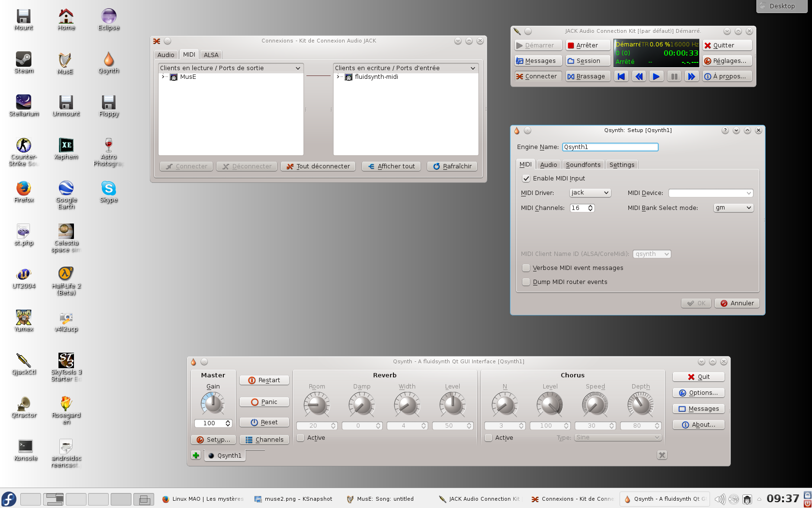Launch Qsynth from the desktop
The image size is (812, 508).
(x=109, y=62)
